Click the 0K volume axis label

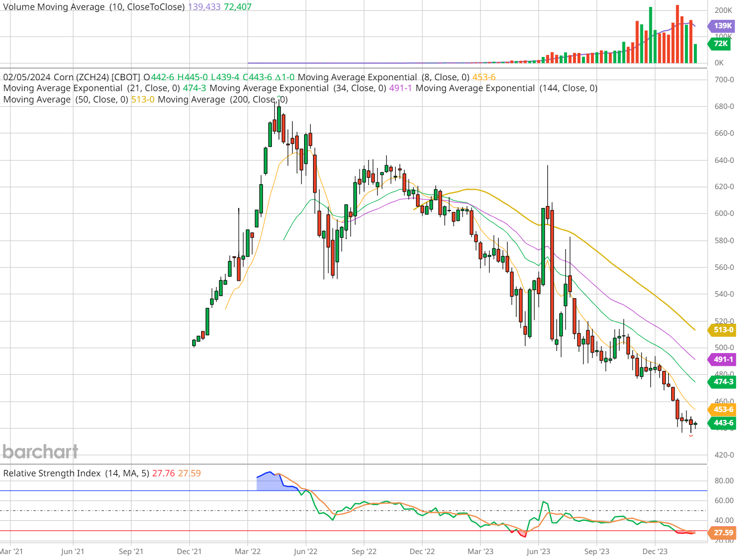point(719,63)
